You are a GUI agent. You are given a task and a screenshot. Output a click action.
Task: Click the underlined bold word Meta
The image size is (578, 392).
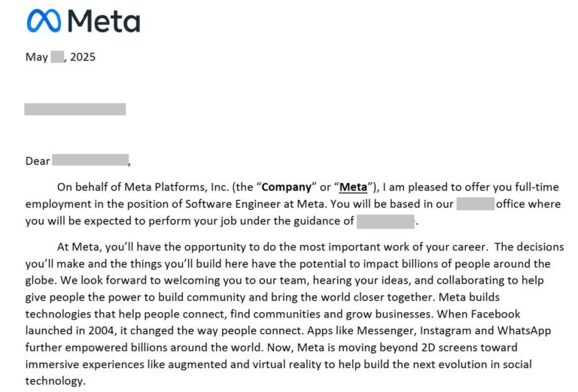(x=353, y=187)
